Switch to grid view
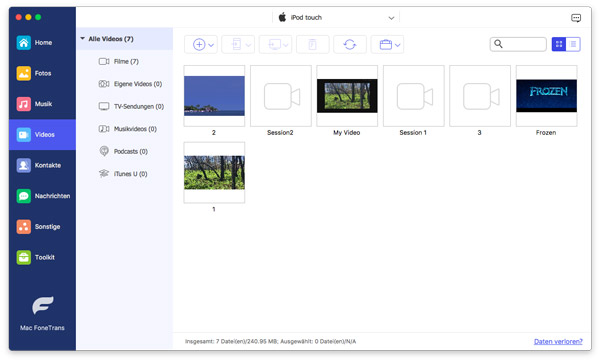Viewport: 600px width, 361px height. (x=559, y=44)
